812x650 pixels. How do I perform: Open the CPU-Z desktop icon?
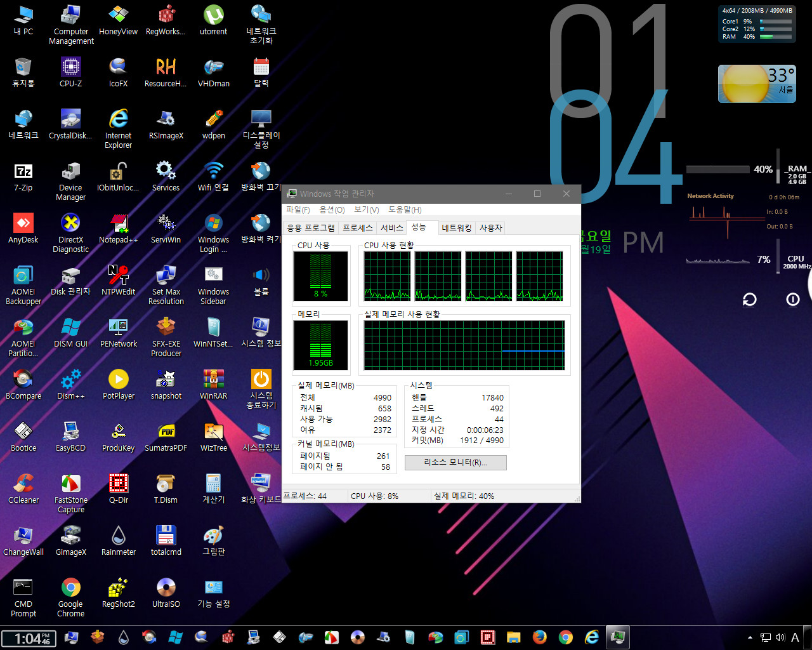[70, 72]
